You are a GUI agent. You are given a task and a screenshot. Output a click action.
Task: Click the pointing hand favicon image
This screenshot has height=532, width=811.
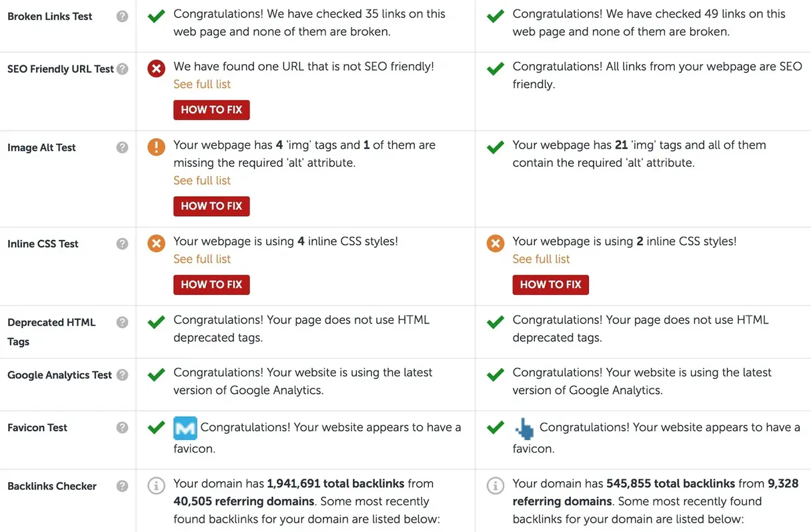pos(524,428)
